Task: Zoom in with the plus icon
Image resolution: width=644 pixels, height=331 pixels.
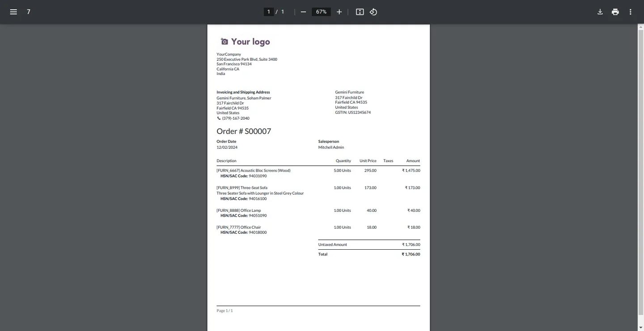Action: [339, 12]
